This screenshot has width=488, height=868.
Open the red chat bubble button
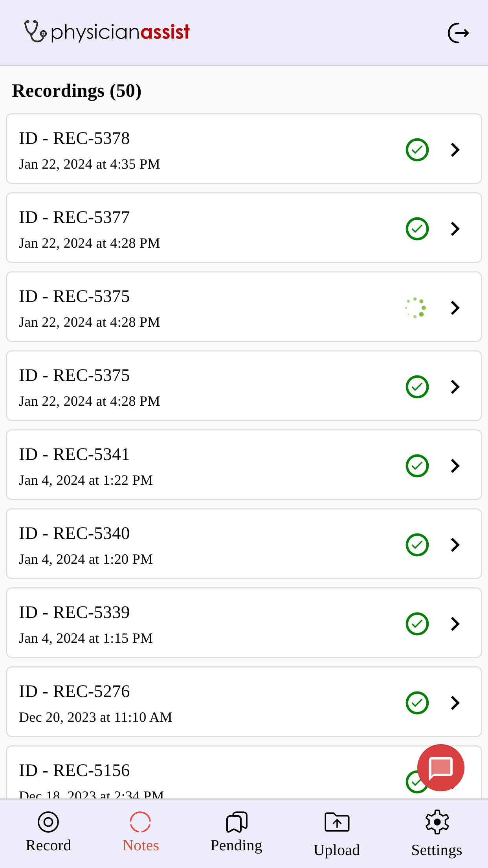[440, 767]
